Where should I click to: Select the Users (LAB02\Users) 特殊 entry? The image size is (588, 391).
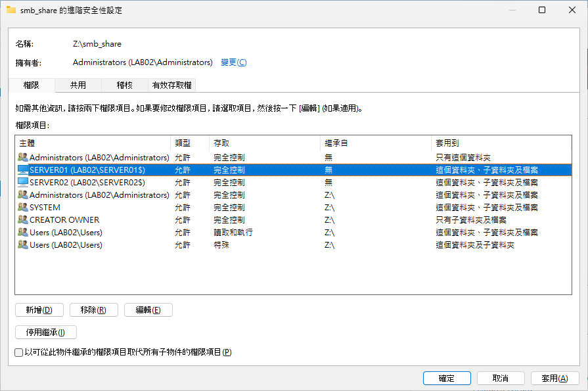point(293,245)
